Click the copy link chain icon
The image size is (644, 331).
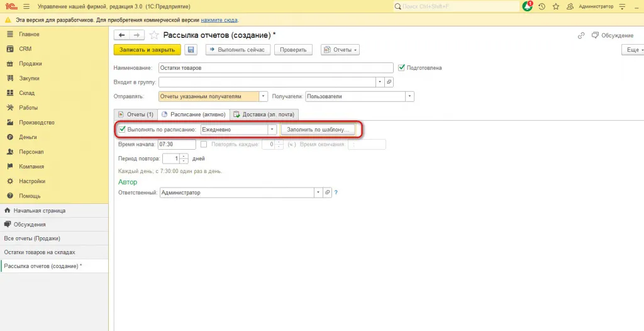point(581,35)
